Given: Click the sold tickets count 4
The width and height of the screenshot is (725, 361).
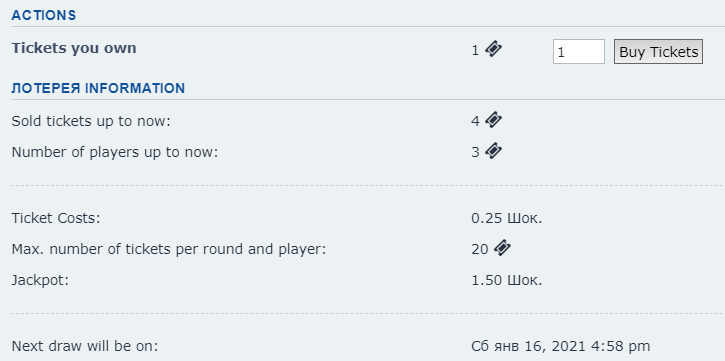Looking at the screenshot, I should tap(475, 122).
